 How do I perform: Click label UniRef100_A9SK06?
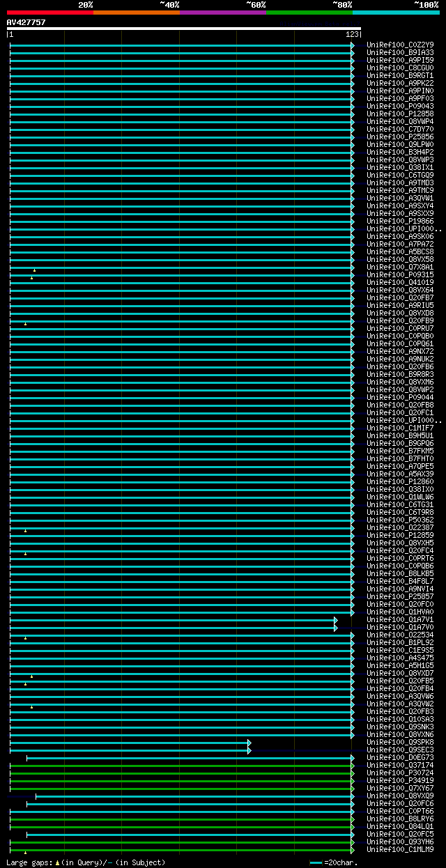point(400,236)
